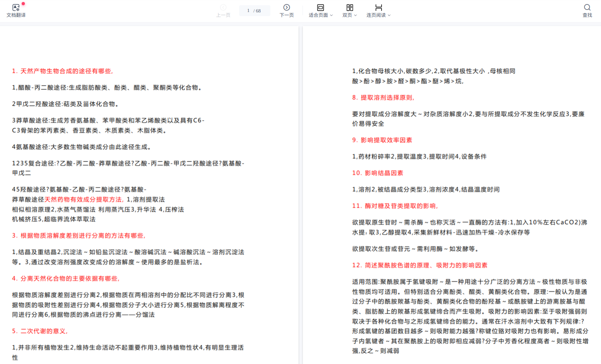Click heading '4. 分离天然化合物的主要依据'
This screenshot has width=601, height=364.
pos(65,279)
